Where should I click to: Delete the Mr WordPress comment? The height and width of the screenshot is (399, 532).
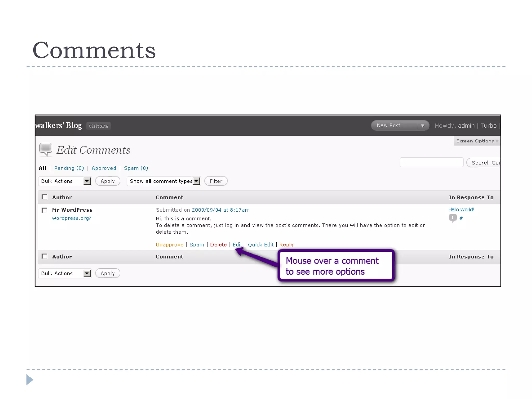coord(218,245)
